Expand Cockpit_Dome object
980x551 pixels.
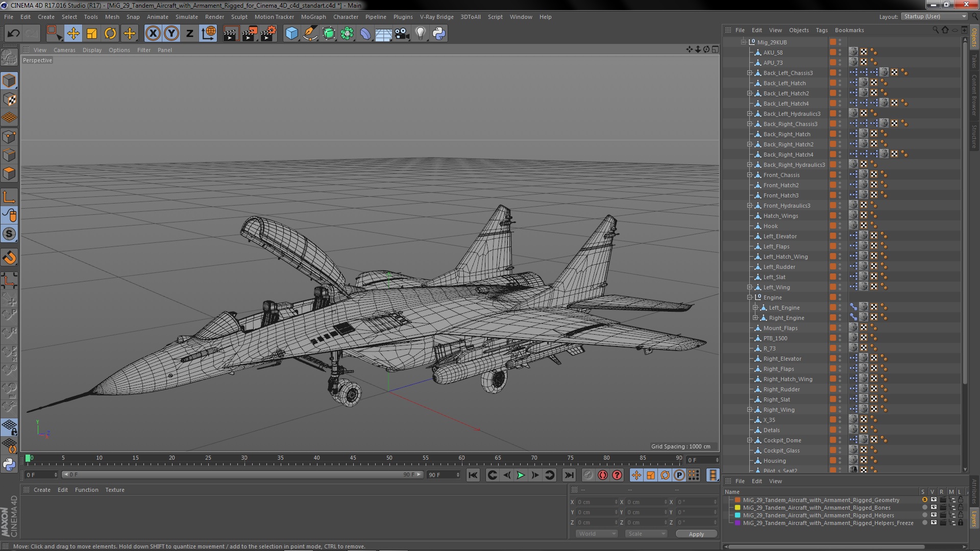(750, 440)
